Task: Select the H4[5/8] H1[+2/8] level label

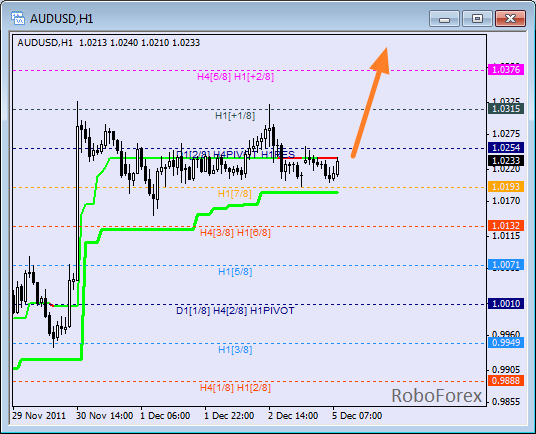Action: tap(236, 77)
